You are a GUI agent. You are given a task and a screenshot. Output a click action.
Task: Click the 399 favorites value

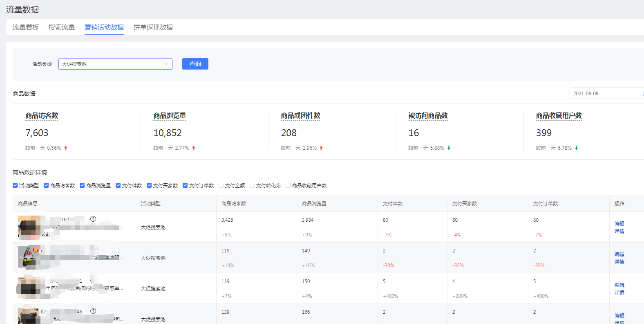[544, 133]
